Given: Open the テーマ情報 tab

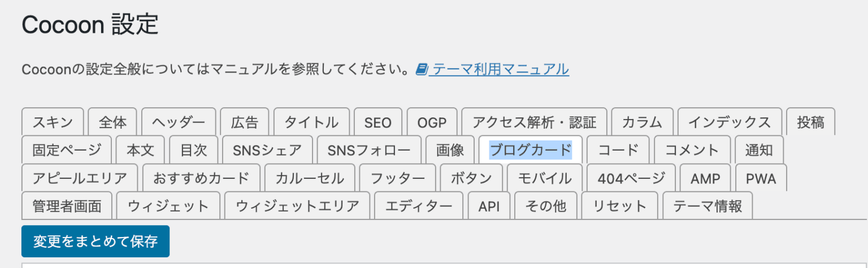Looking at the screenshot, I should [x=708, y=207].
